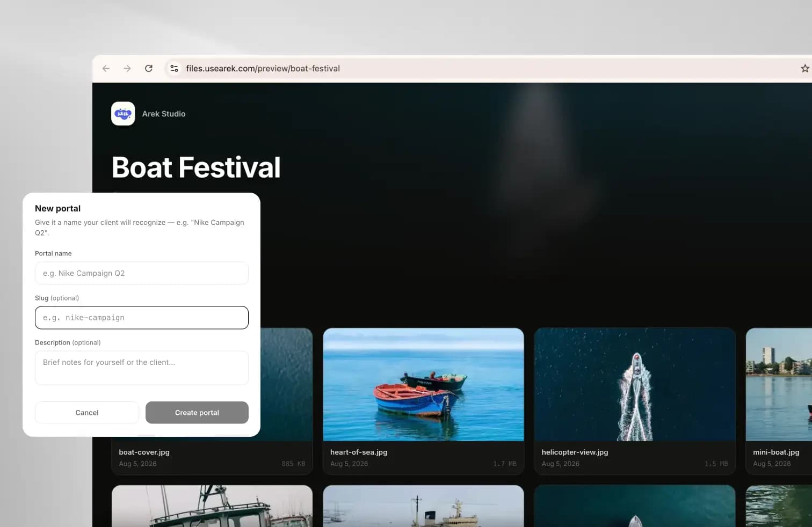The height and width of the screenshot is (527, 812).
Task: Click the 1.7 MB file size
Action: coord(505,464)
